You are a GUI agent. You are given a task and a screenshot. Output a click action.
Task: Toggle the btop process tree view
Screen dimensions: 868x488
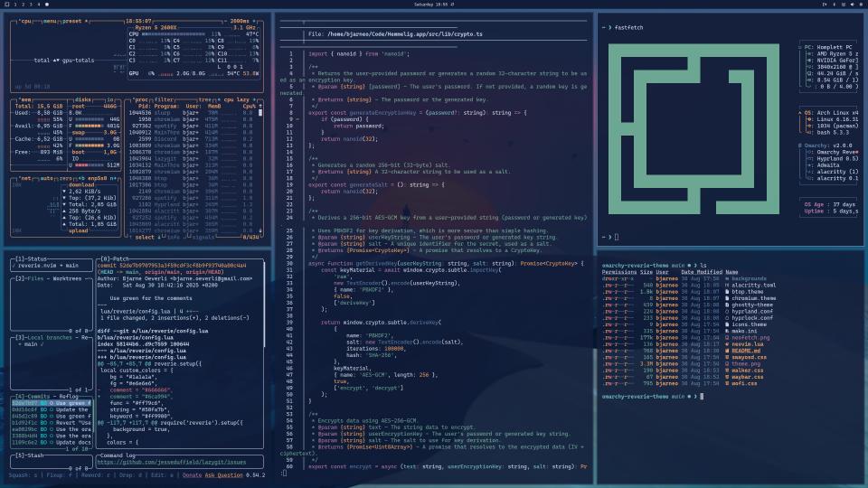[205, 100]
